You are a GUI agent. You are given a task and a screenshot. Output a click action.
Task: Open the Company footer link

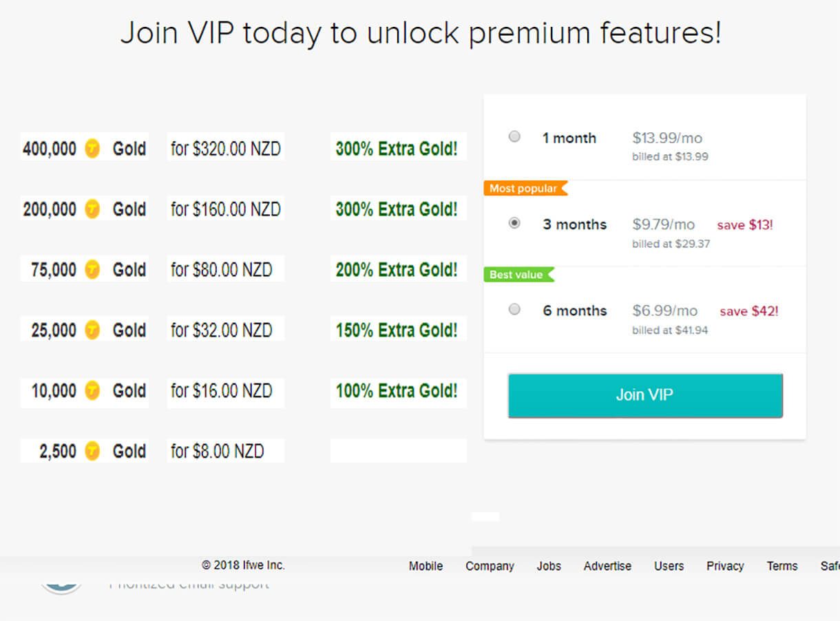490,566
